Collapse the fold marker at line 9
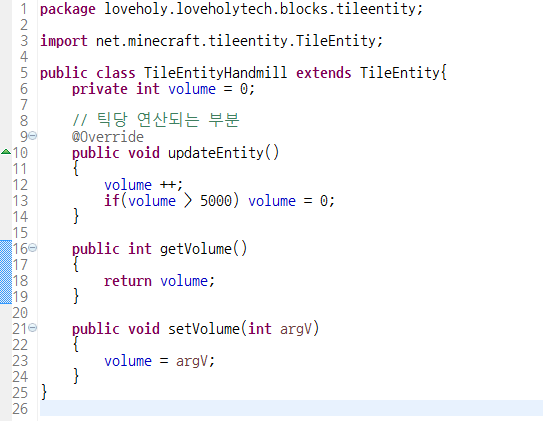The height and width of the screenshot is (421, 543). coord(33,136)
